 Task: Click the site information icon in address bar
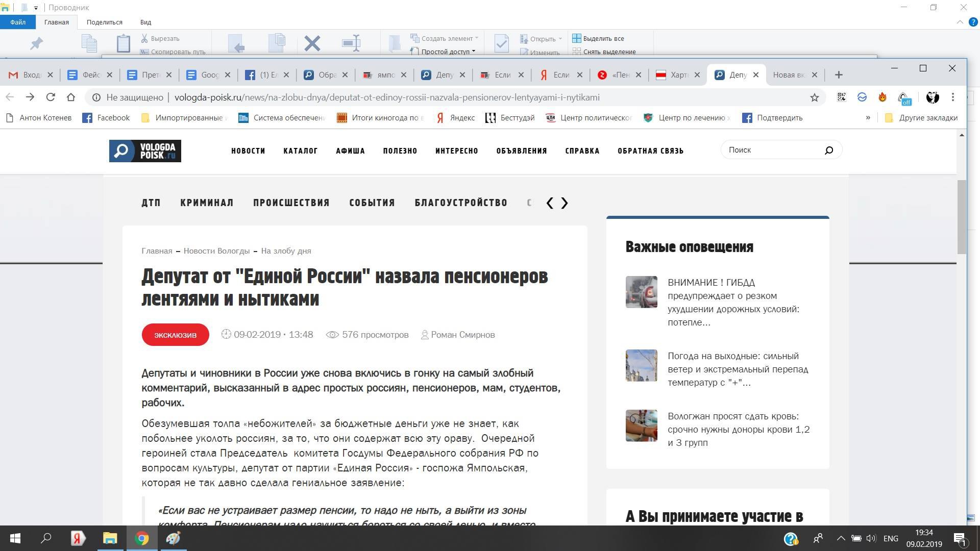[x=96, y=97]
